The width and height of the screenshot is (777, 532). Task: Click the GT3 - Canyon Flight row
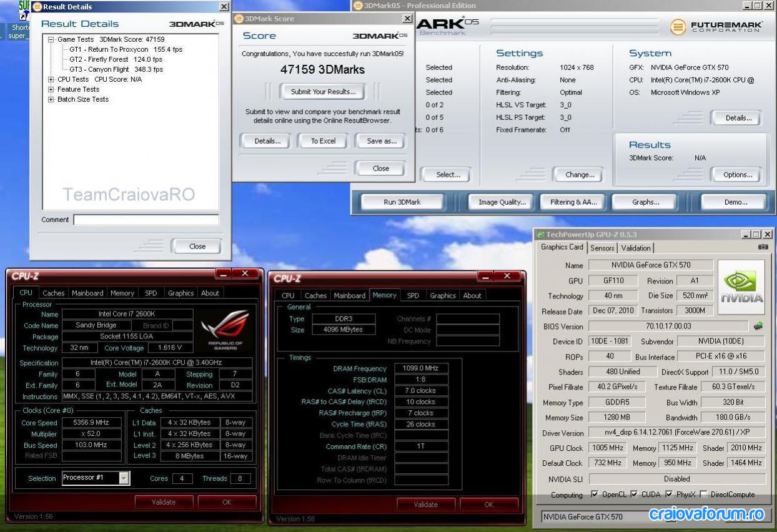(x=116, y=69)
